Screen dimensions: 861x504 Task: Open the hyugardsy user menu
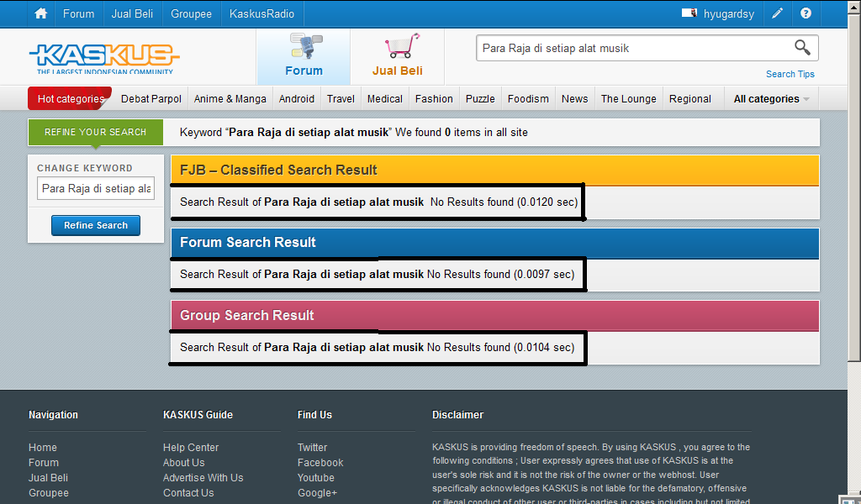point(729,13)
